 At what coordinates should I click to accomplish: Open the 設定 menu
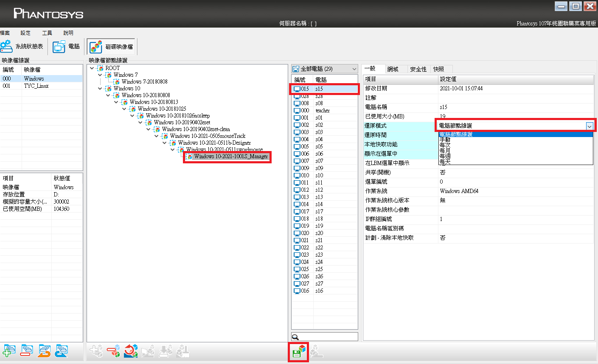[25, 33]
